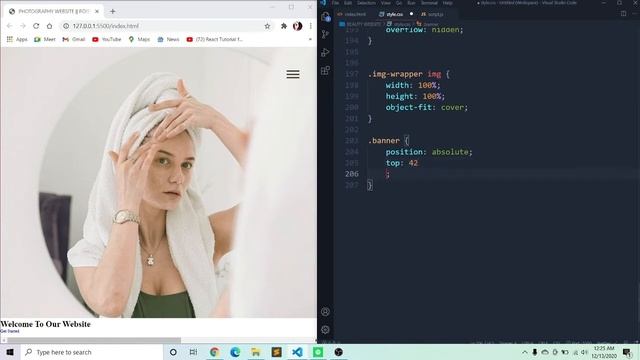Click the unsaved dot on style.css tab
The image size is (640, 360).
click(411, 14)
